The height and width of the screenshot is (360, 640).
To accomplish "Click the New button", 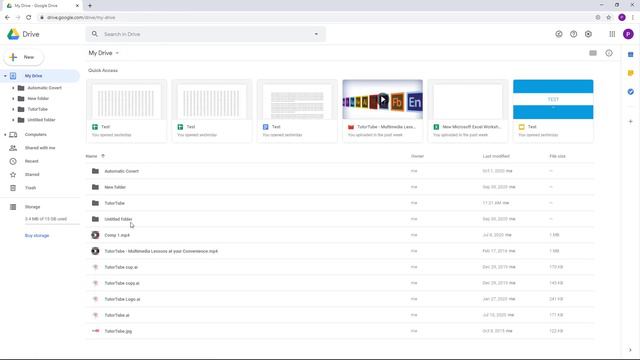I will pos(24,57).
